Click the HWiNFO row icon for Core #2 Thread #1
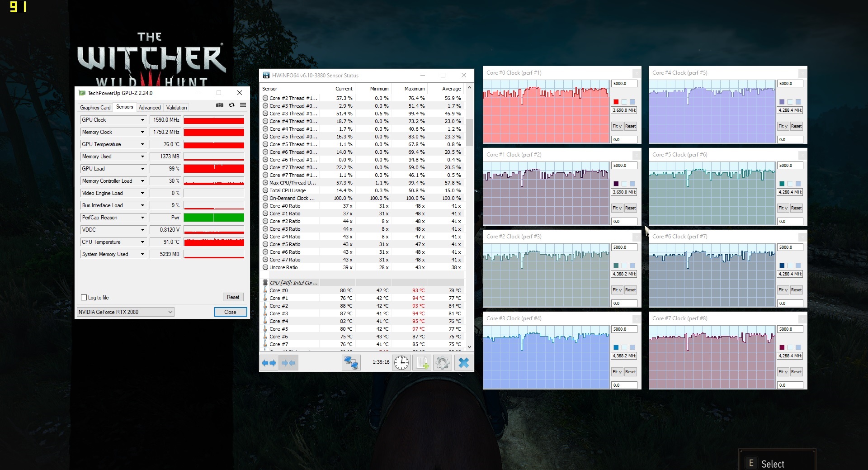The width and height of the screenshot is (868, 470). coord(265,98)
